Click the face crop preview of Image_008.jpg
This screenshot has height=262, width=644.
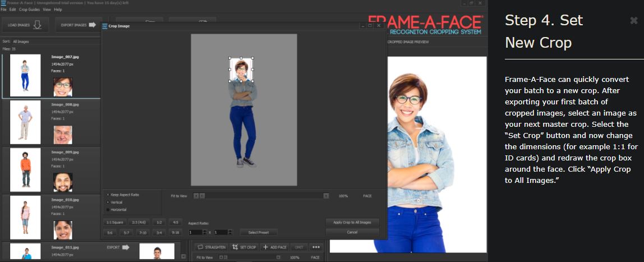(x=63, y=135)
